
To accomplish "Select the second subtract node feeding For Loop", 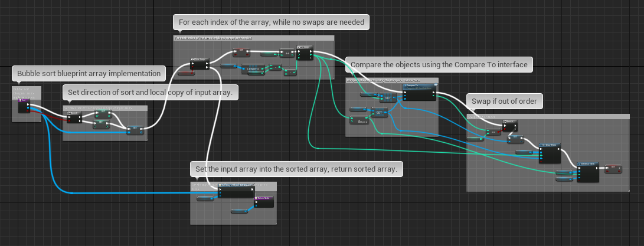I will point(290,73).
